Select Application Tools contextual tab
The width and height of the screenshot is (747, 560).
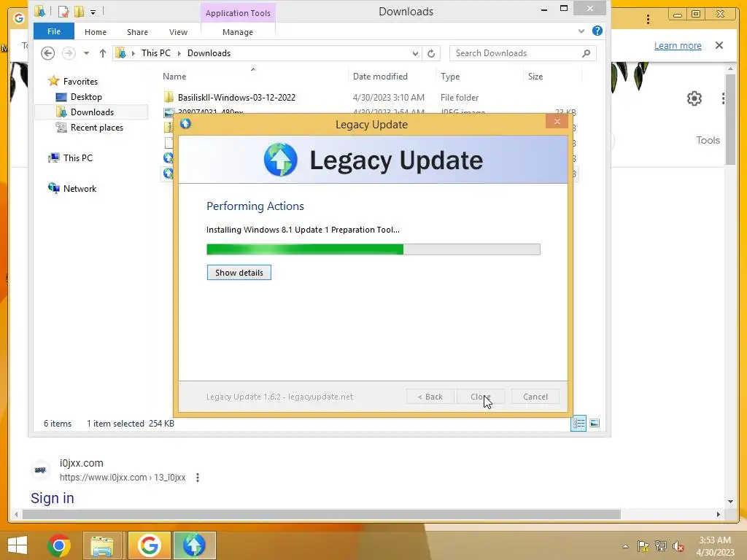click(238, 13)
